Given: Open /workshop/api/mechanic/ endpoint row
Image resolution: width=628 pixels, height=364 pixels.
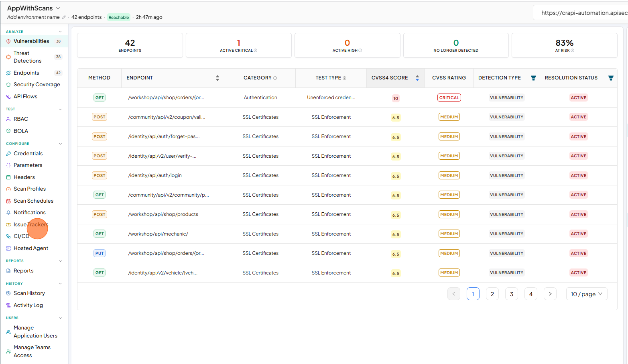Looking at the screenshot, I should [347, 234].
